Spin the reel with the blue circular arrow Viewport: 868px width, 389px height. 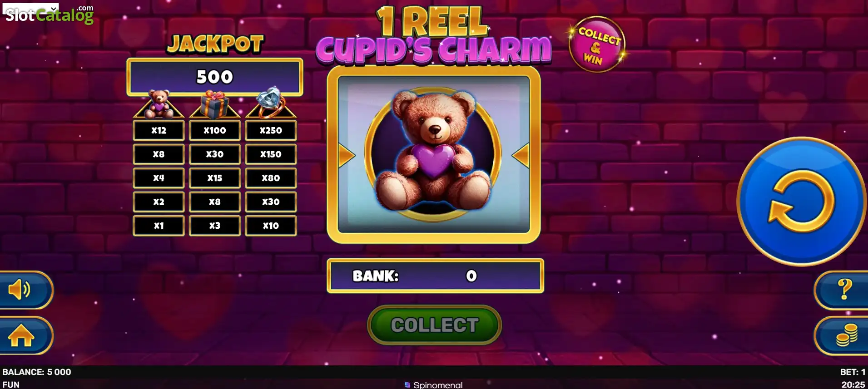802,201
